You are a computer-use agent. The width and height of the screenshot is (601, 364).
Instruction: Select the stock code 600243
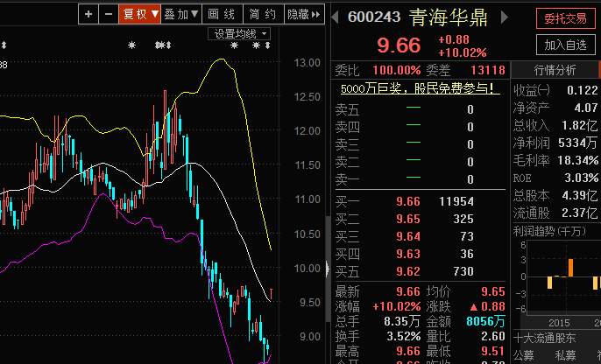pos(374,17)
